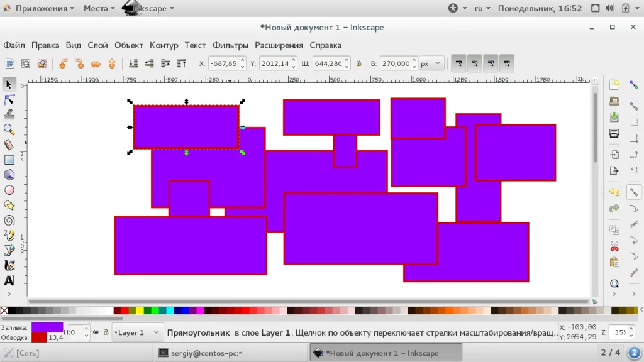The height and width of the screenshot is (362, 644).
Task: Choose the zoom magnifier tool
Action: [x=9, y=129]
